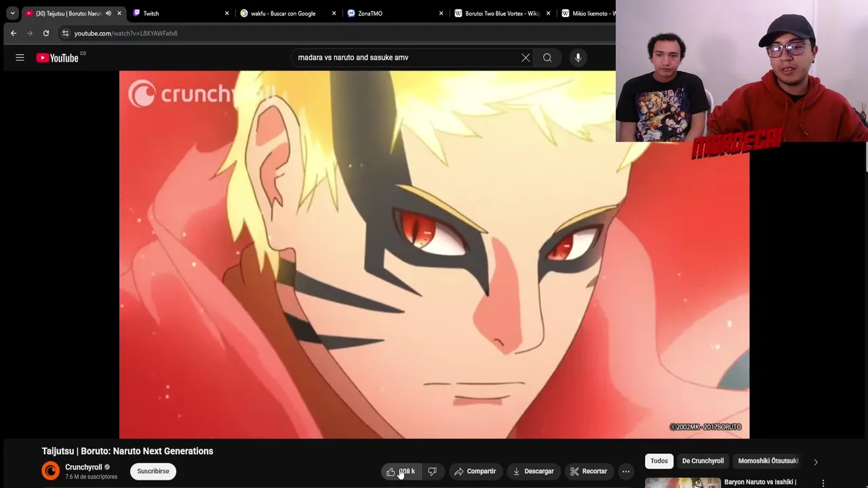The height and width of the screenshot is (488, 868).
Task: Close the Boruto: Two Blue Vortex tab
Action: tap(548, 13)
